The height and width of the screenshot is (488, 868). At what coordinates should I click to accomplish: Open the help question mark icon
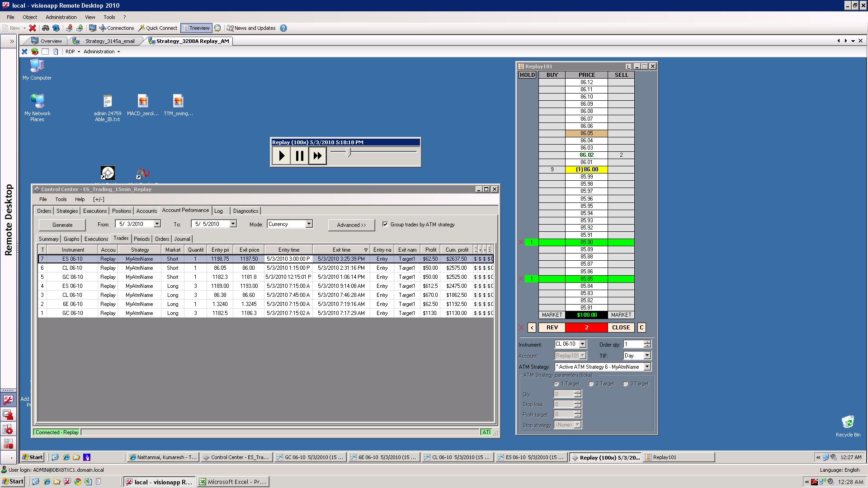tap(283, 28)
